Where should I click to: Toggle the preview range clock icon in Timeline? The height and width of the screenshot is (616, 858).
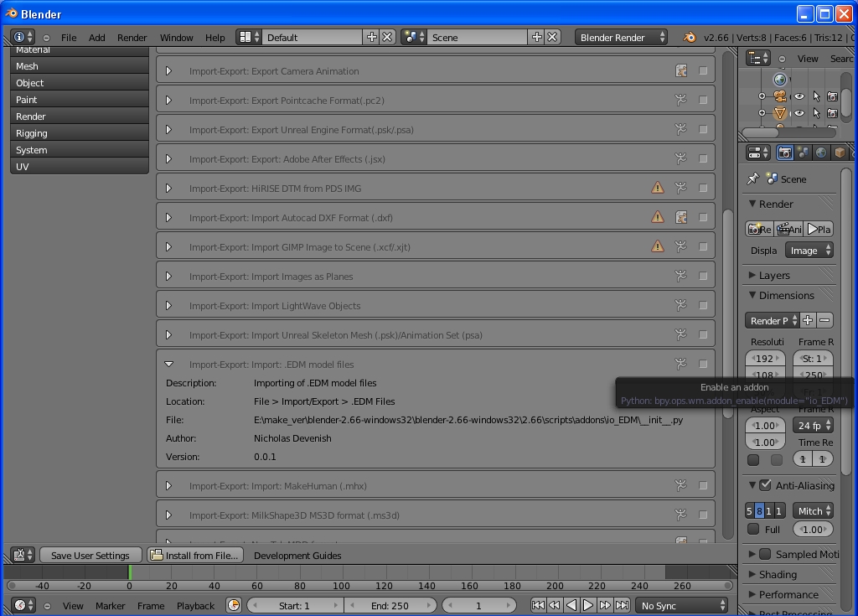tap(234, 606)
